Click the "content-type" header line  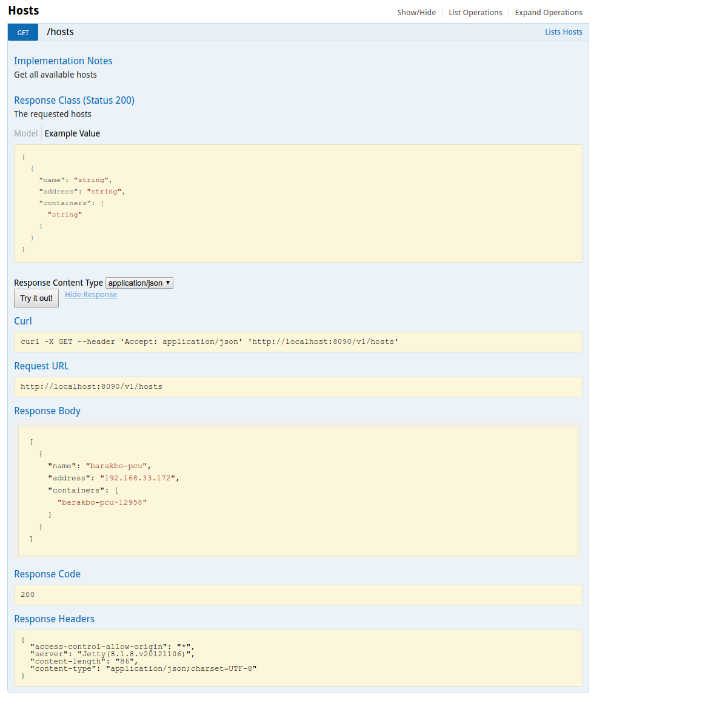click(144, 669)
